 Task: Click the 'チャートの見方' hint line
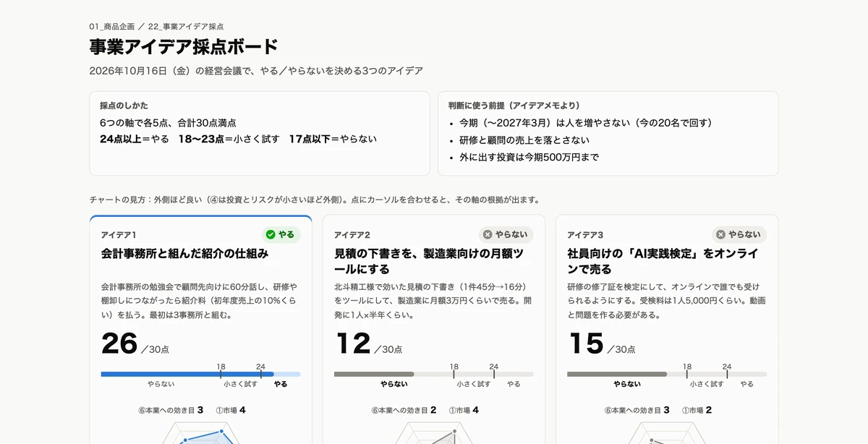315,200
